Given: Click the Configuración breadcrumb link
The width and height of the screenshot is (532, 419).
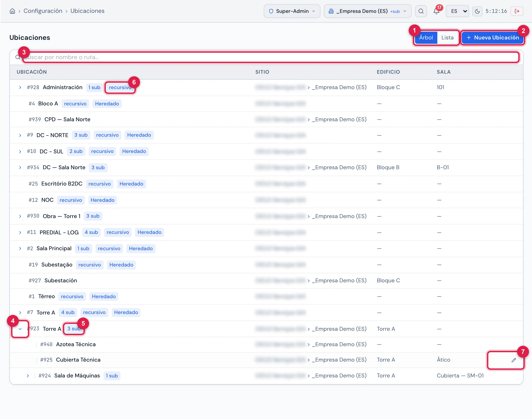Looking at the screenshot, I should coord(43,11).
